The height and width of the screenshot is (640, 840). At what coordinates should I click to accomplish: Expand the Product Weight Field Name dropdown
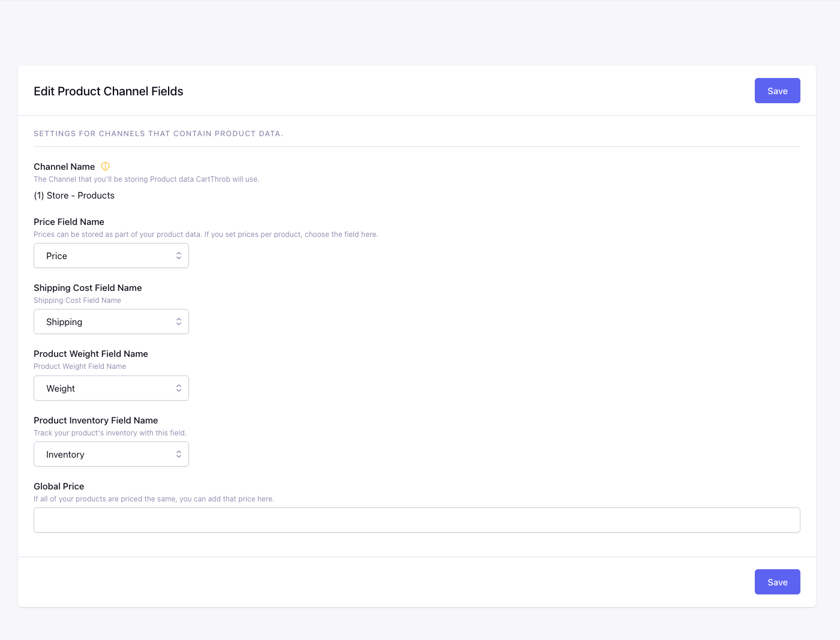(111, 388)
